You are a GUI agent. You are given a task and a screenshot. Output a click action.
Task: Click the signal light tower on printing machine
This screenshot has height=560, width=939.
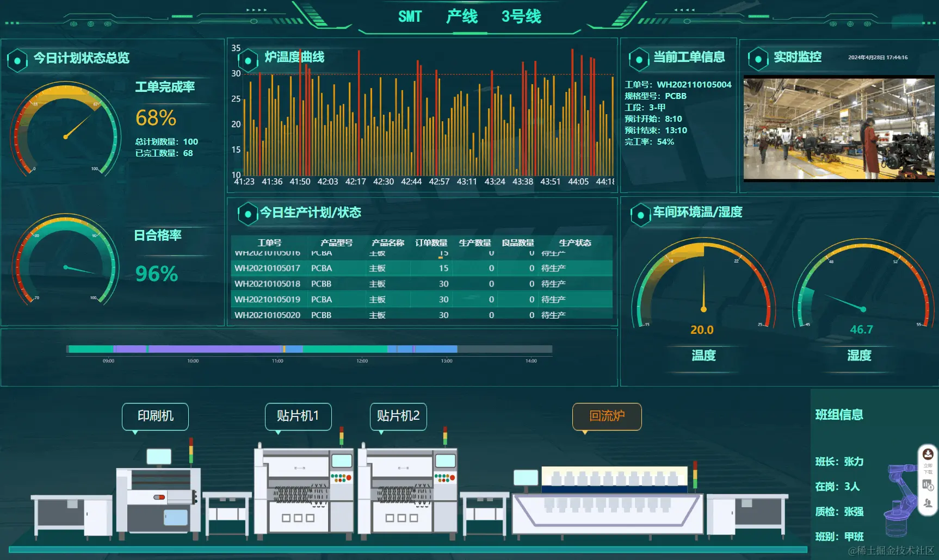tap(191, 450)
